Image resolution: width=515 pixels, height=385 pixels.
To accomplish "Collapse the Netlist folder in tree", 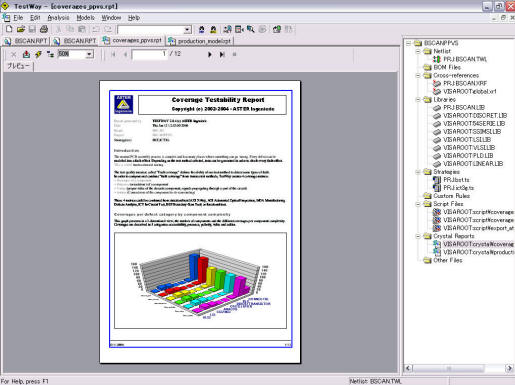I will [418, 51].
